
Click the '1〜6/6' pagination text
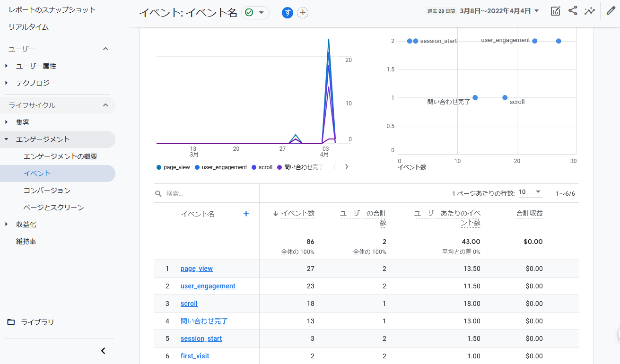[x=565, y=193]
